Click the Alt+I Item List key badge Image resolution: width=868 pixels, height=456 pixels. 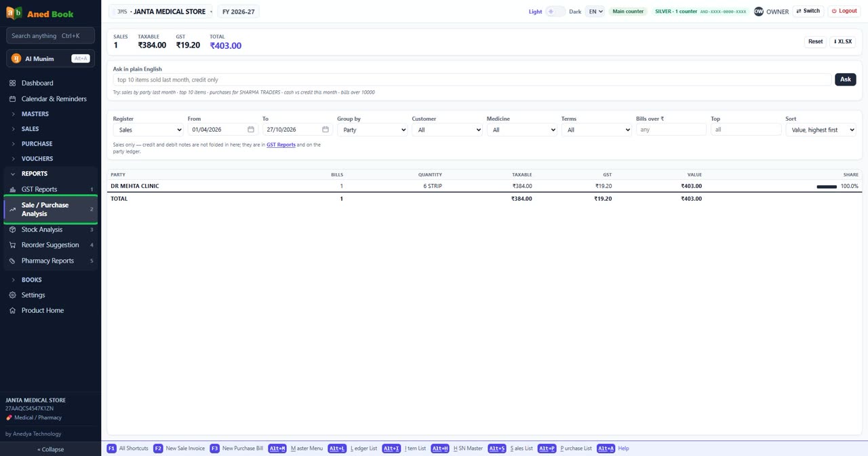[391, 449]
